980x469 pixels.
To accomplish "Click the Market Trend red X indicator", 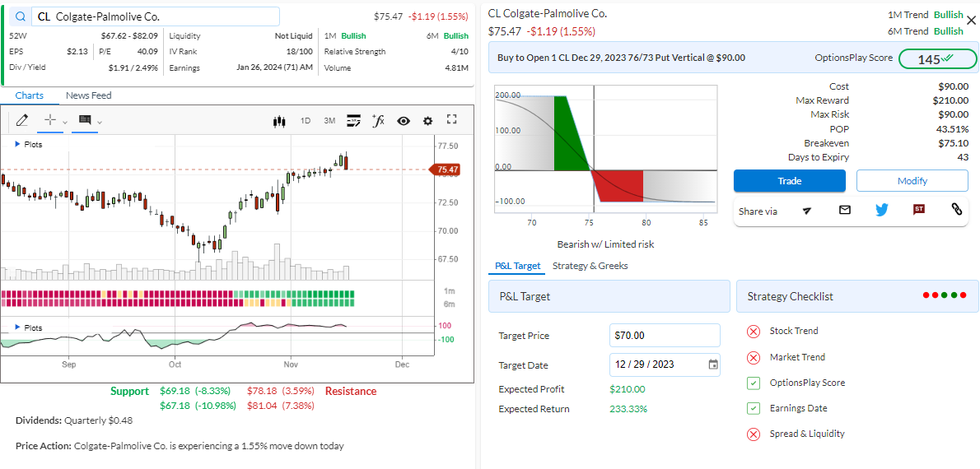I will (x=754, y=357).
